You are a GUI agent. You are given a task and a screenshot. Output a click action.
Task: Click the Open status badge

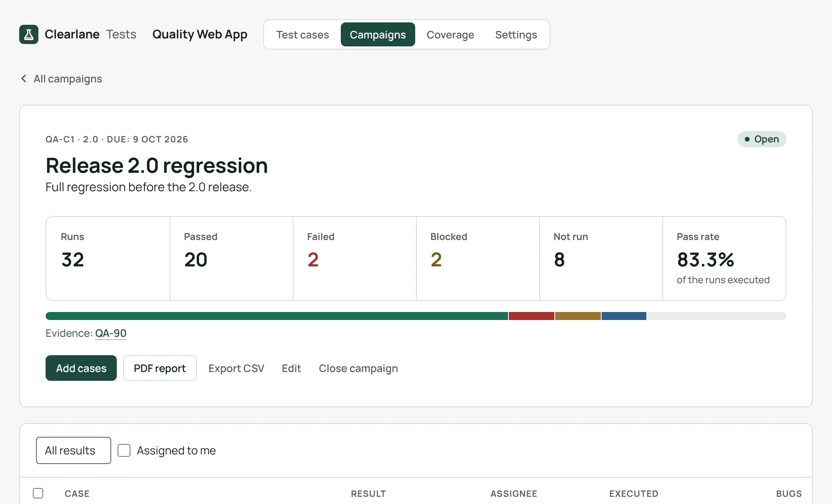[x=762, y=139]
